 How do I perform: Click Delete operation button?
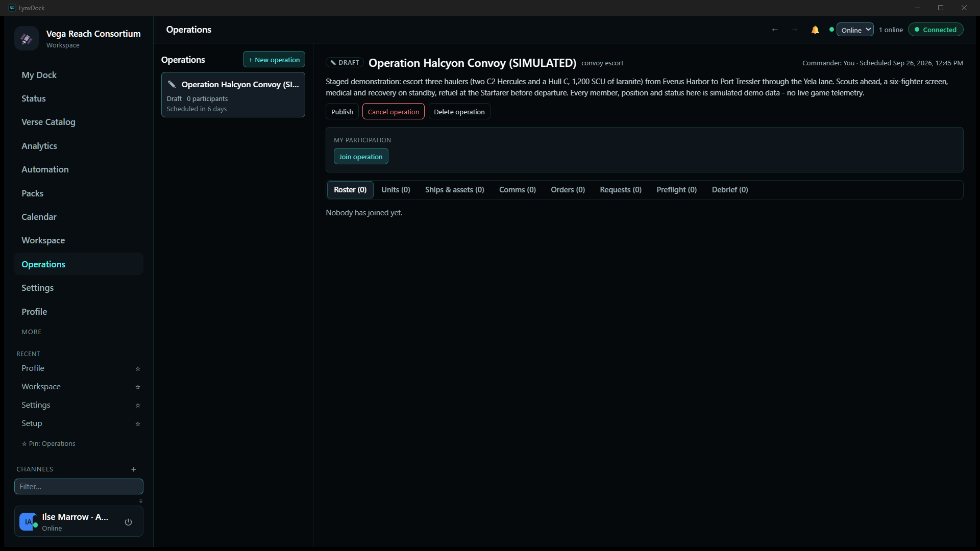coord(459,112)
